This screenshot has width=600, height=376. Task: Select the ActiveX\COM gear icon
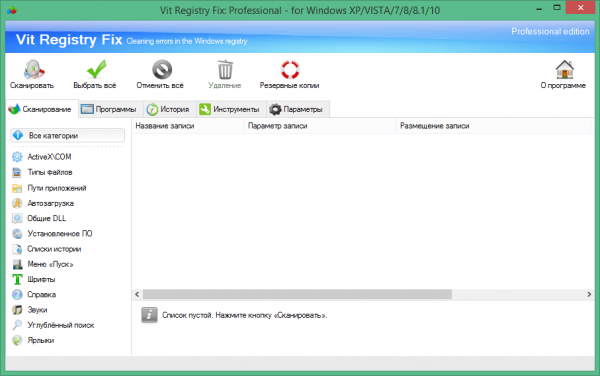(x=17, y=157)
